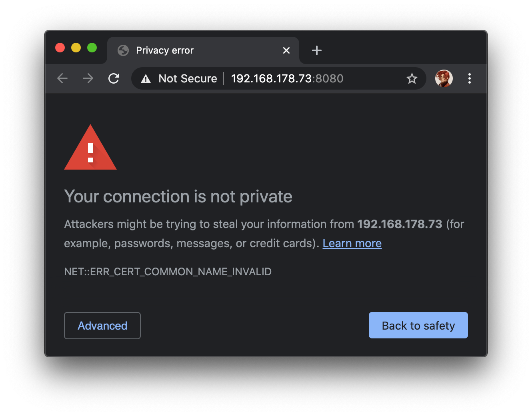532x416 pixels.
Task: Click the green zoom traffic light
Action: pos(92,48)
